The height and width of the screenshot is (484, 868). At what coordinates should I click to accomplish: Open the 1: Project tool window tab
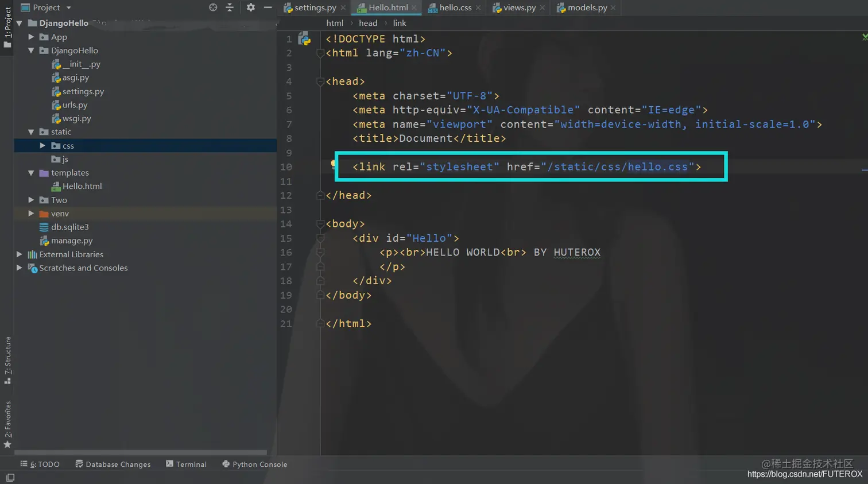click(7, 28)
